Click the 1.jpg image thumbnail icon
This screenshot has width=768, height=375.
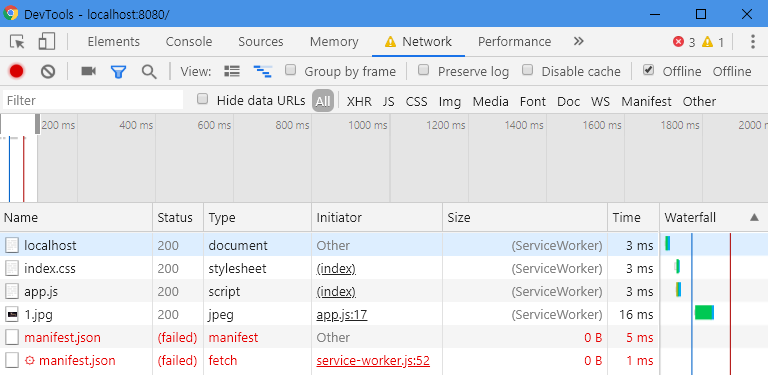(12, 314)
